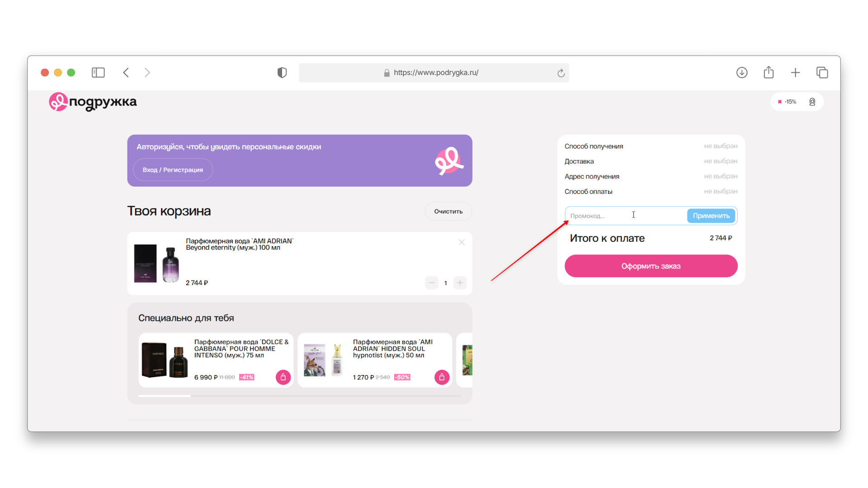
Task: Click the Подружка logo
Action: [x=93, y=102]
